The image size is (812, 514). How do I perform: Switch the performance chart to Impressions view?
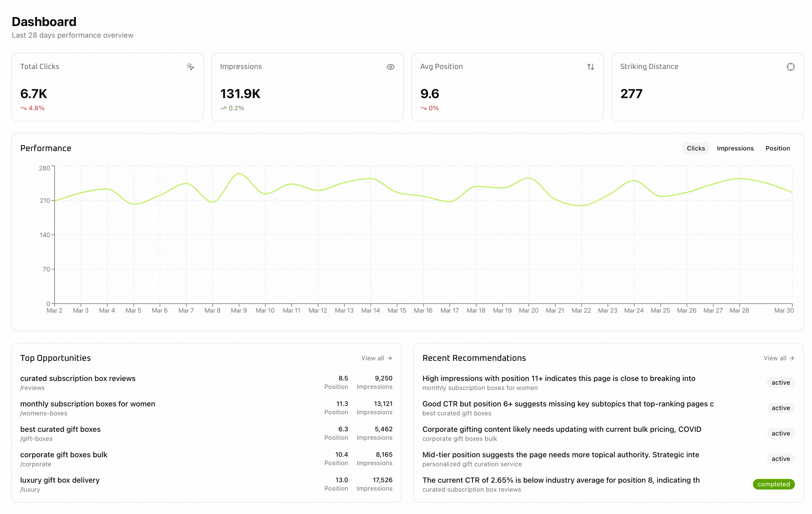(x=735, y=148)
